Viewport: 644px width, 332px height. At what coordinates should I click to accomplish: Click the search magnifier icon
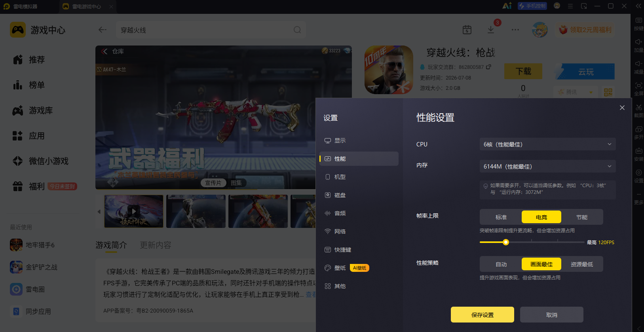(297, 30)
